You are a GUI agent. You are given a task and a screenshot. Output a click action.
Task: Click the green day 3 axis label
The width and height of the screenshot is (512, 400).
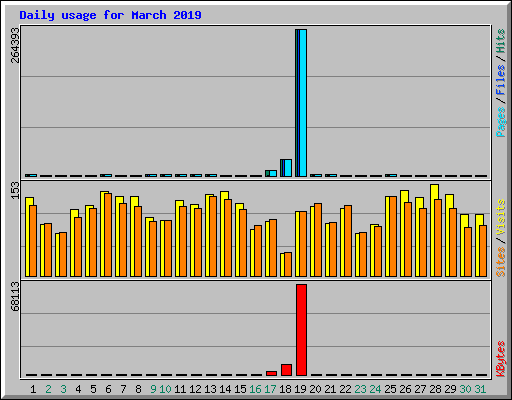(x=63, y=389)
